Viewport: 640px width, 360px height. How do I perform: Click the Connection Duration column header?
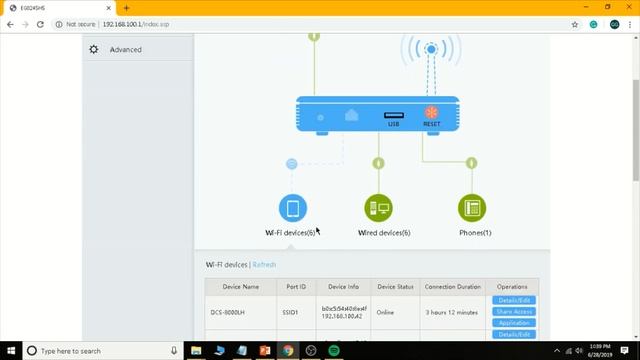[453, 287]
